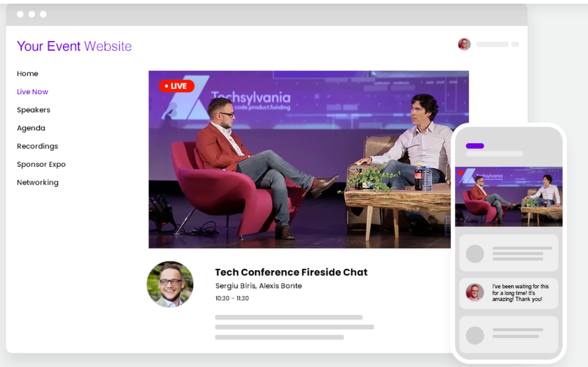Open Recordings from the sidebar

point(37,146)
